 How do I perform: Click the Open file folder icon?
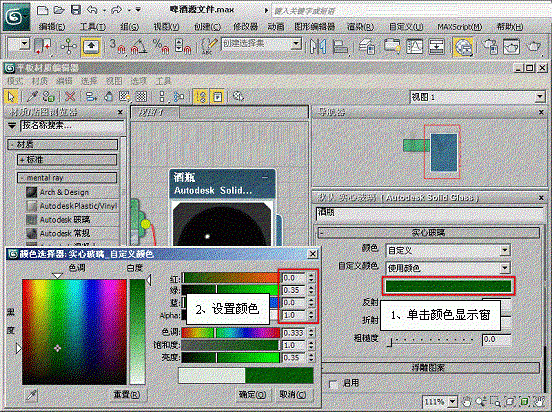tap(59, 10)
